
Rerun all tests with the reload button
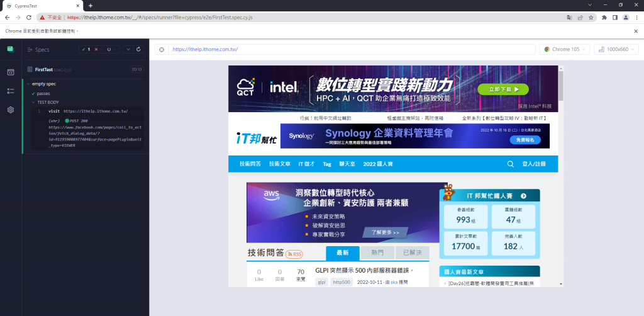click(138, 49)
